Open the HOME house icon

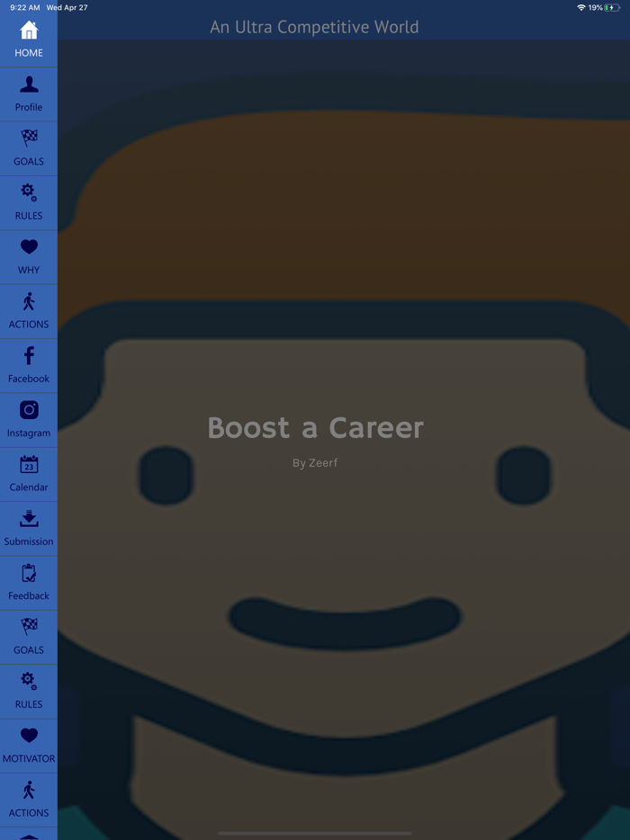[29, 31]
